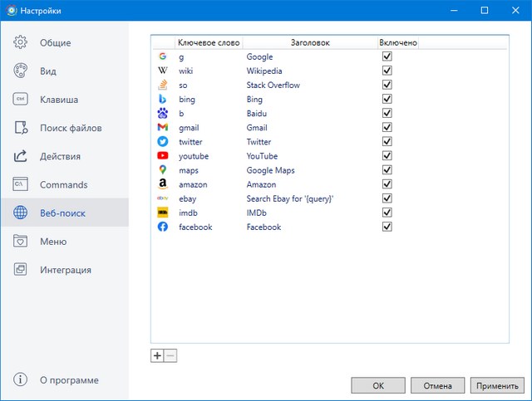Image resolution: width=532 pixels, height=401 pixels.
Task: Sort by the Ключевое слово column header
Action: click(209, 42)
